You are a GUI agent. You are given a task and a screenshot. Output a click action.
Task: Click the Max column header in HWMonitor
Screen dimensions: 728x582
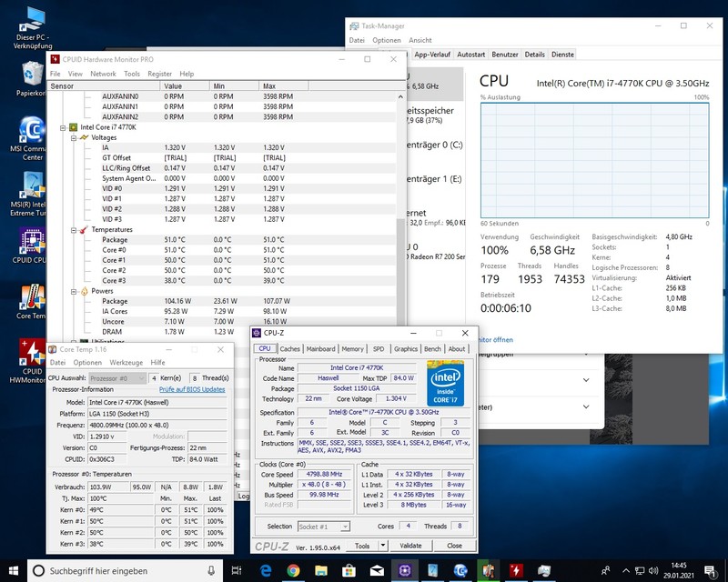pos(283,86)
